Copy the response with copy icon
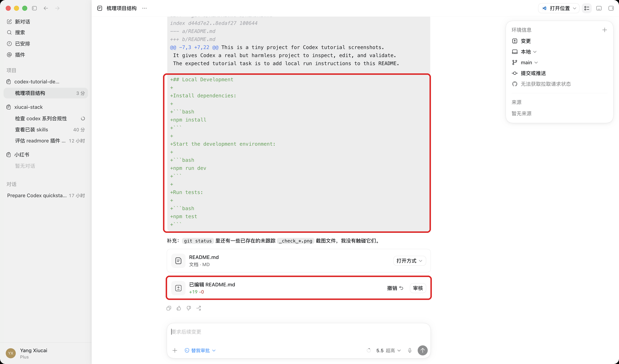This screenshot has width=619, height=364. [169, 308]
